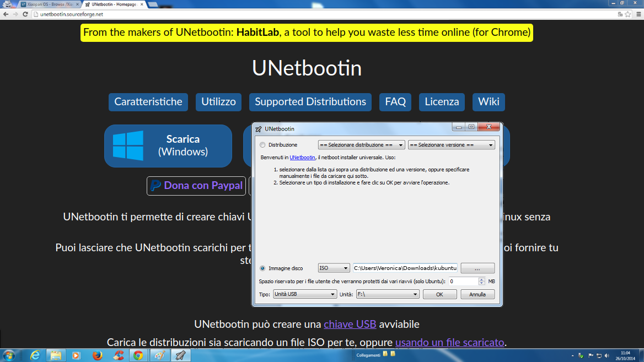Click the safely remove hardware tray icon
The width and height of the screenshot is (644, 362).
[x=581, y=356]
